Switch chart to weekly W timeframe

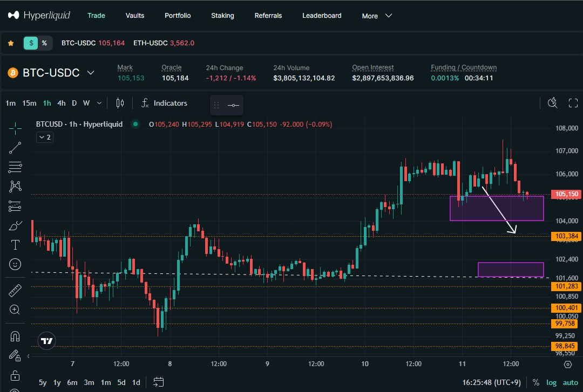[x=86, y=103]
